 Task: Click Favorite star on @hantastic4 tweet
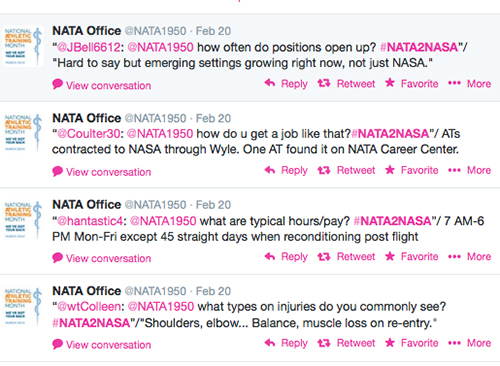(390, 256)
